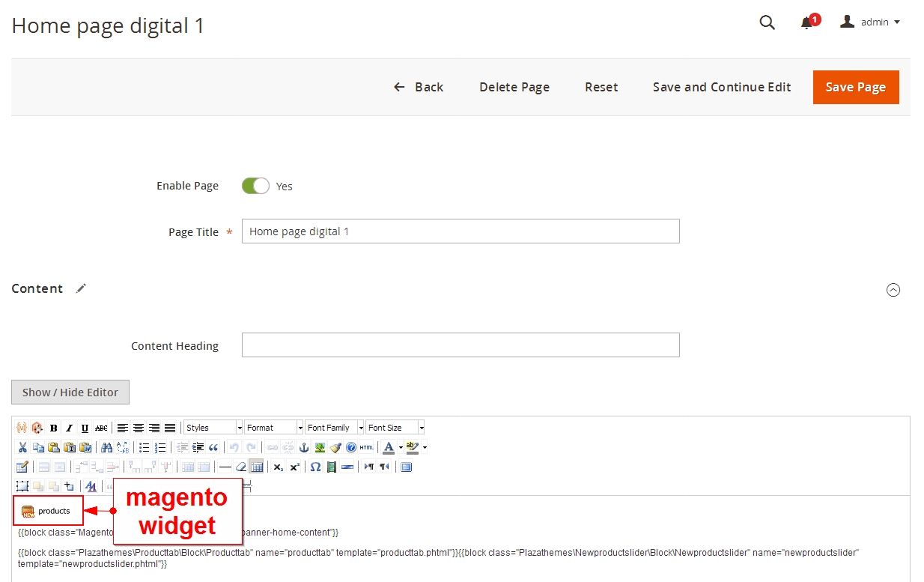This screenshot has height=582, width=924.
Task: Click the Show / Hide Editor button
Action: point(70,392)
